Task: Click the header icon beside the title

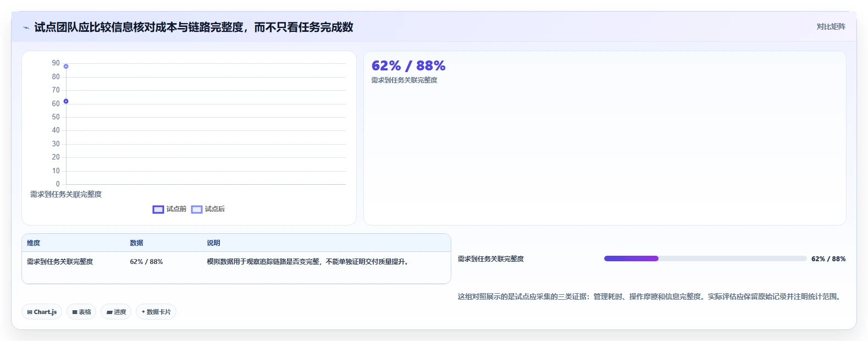Action: click(x=26, y=28)
